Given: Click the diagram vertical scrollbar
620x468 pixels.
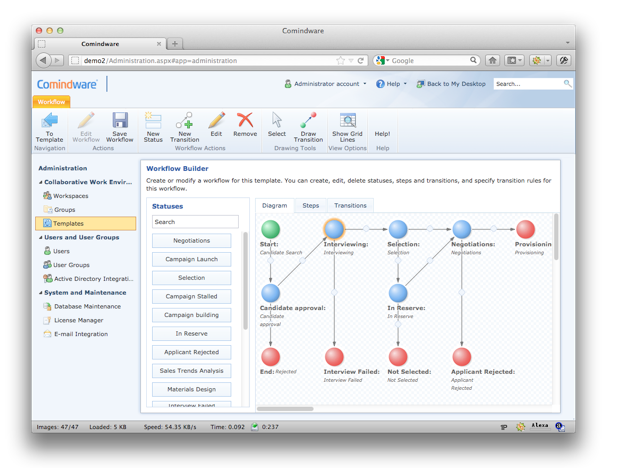Looking at the screenshot, I should pos(556,237).
